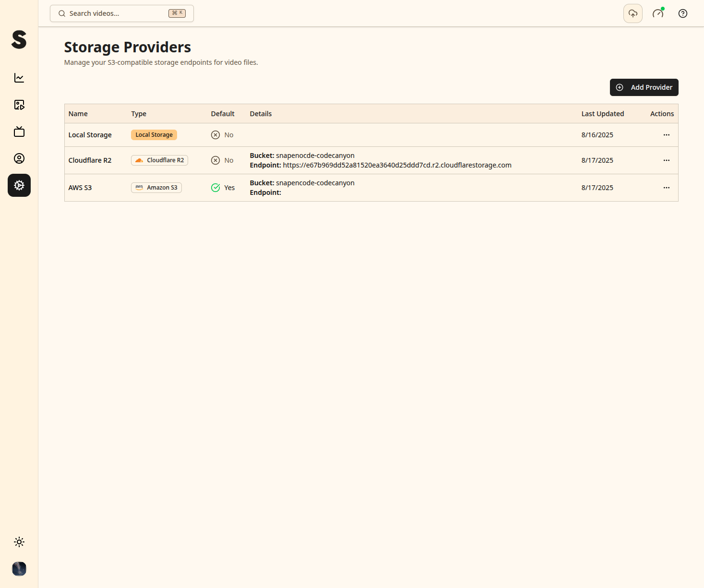Screen dimensions: 704x588
Task: Focus the Search videos field
Action: click(122, 13)
